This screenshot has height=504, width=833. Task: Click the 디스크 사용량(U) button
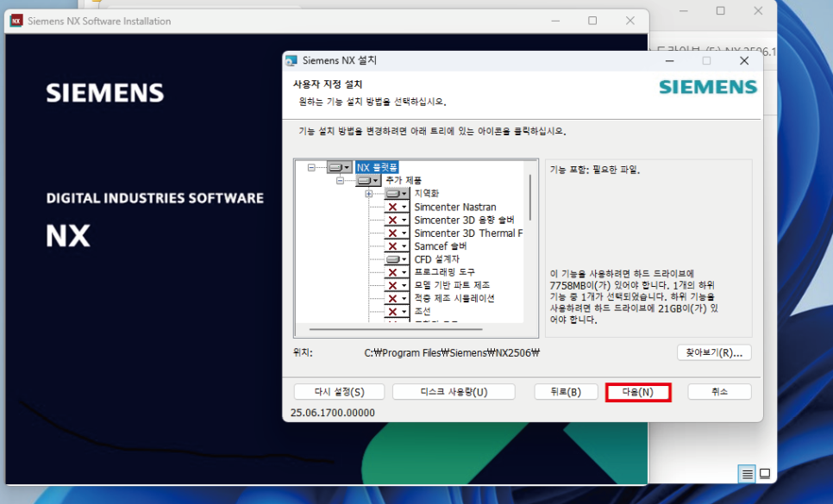click(x=454, y=392)
